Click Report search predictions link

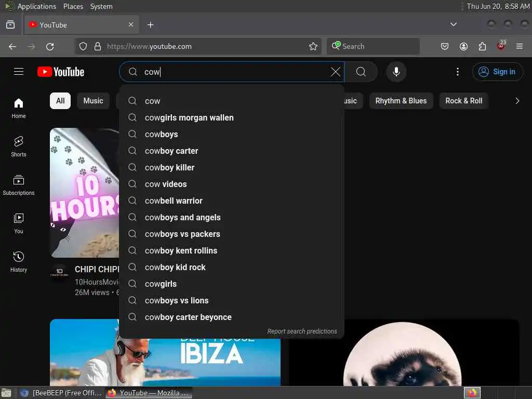pos(302,331)
